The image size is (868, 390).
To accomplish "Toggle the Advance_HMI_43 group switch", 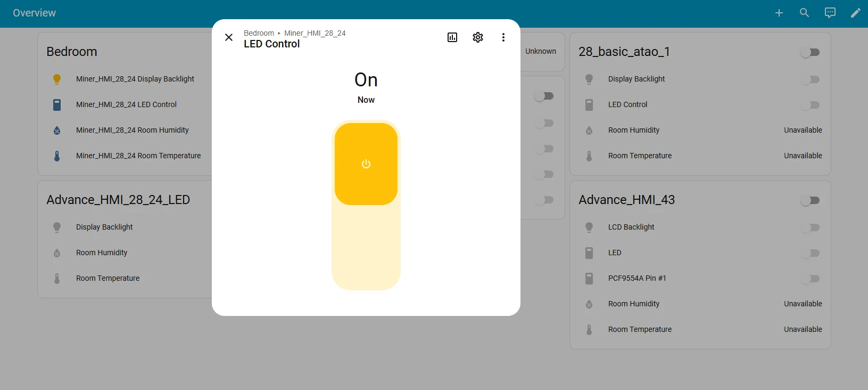I will [x=810, y=200].
